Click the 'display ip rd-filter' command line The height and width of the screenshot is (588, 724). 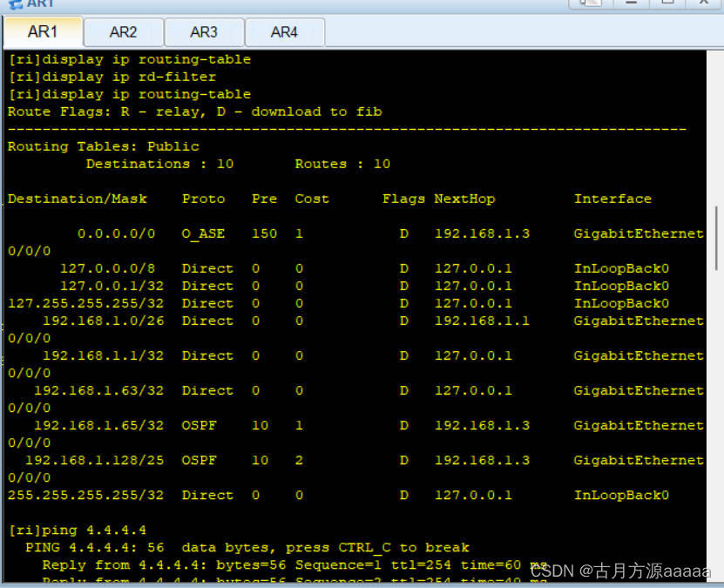coord(112,77)
